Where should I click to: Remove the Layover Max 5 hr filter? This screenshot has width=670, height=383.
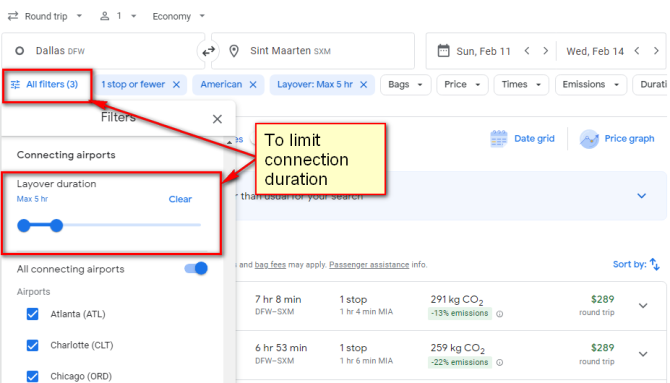364,85
